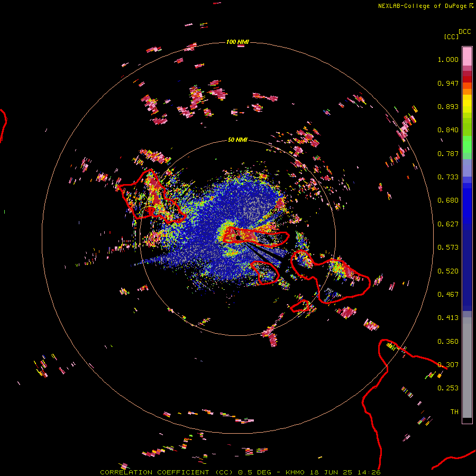Select the DCC label above the color scale
Image resolution: width=476 pixels, height=476 pixels.
pos(465,32)
